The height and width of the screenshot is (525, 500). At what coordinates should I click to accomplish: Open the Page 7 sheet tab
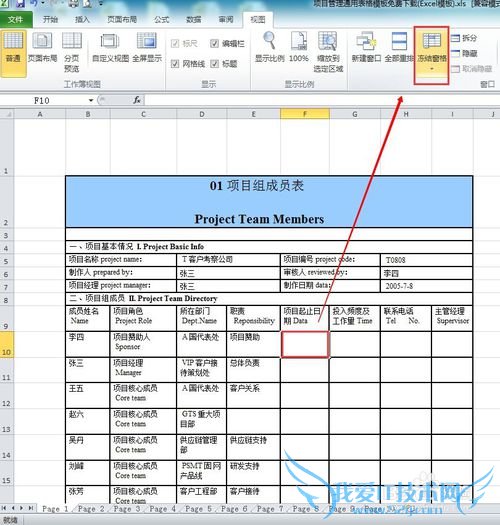tap(270, 509)
